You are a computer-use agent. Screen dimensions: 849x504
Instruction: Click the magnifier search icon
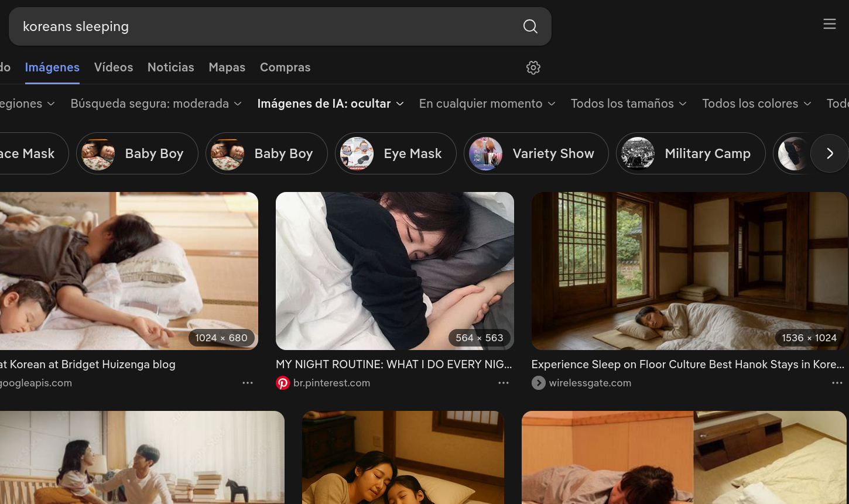(530, 26)
